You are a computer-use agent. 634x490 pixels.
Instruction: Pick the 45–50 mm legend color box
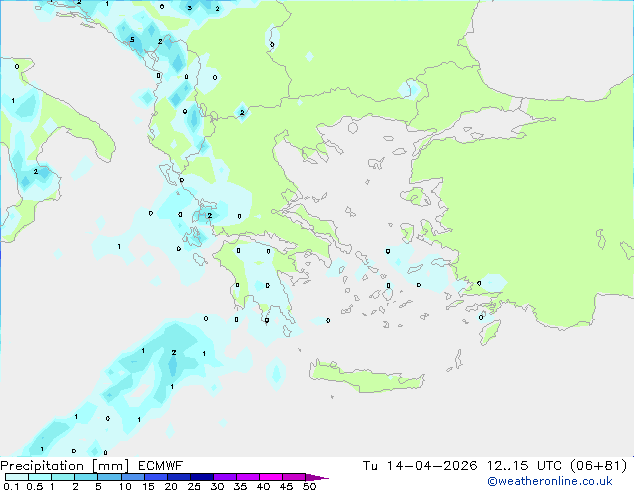[294, 477]
